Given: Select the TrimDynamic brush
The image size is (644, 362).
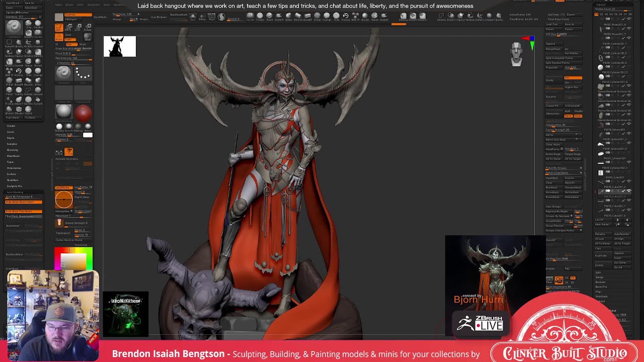Looking at the screenshot, I should click(19, 91).
